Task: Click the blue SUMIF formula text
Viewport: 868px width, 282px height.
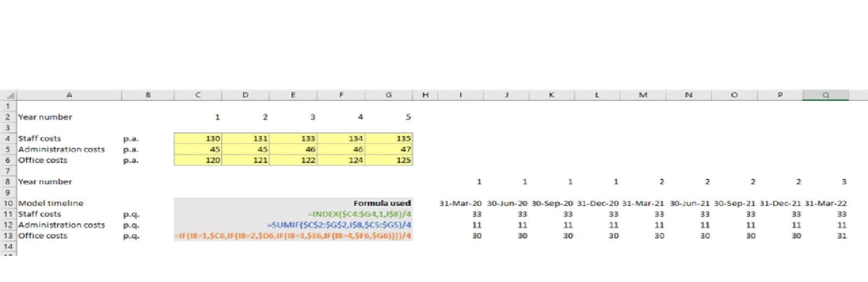Action: [x=339, y=225]
